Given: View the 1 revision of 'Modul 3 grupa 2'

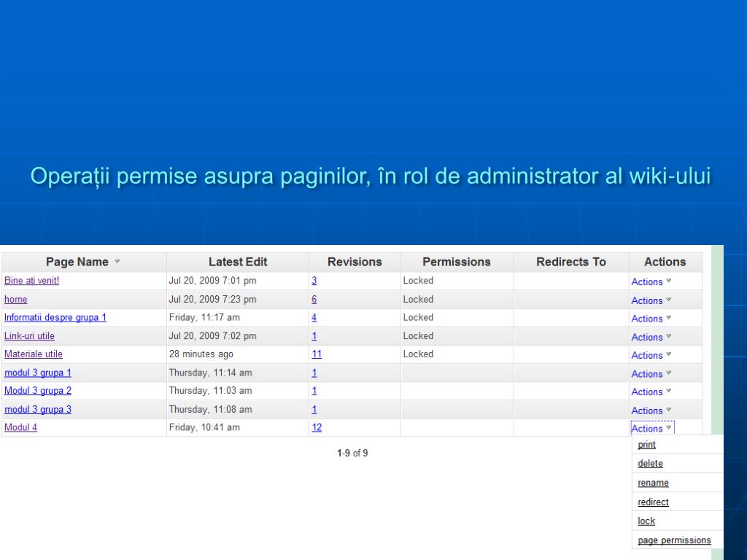Looking at the screenshot, I should (314, 391).
